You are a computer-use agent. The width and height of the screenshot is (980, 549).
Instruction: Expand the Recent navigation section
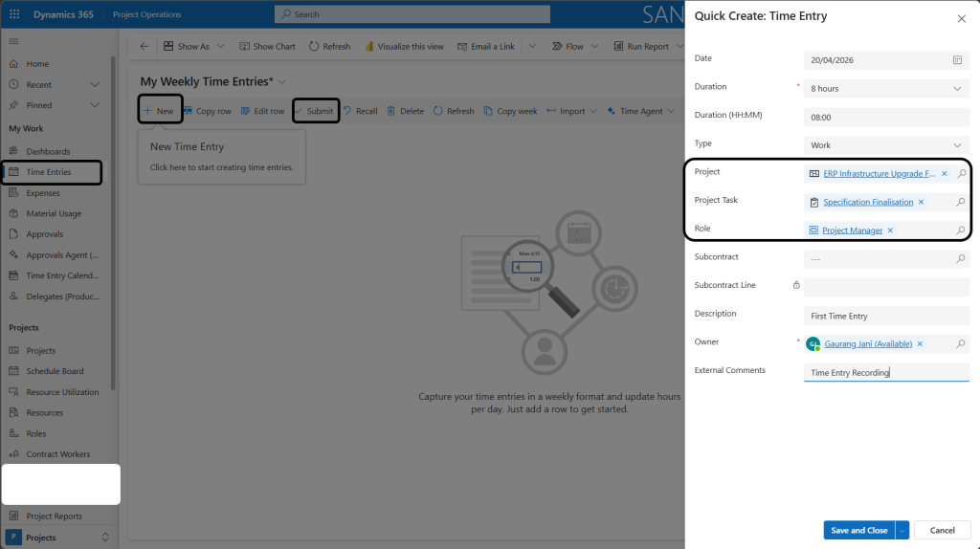[x=94, y=84]
